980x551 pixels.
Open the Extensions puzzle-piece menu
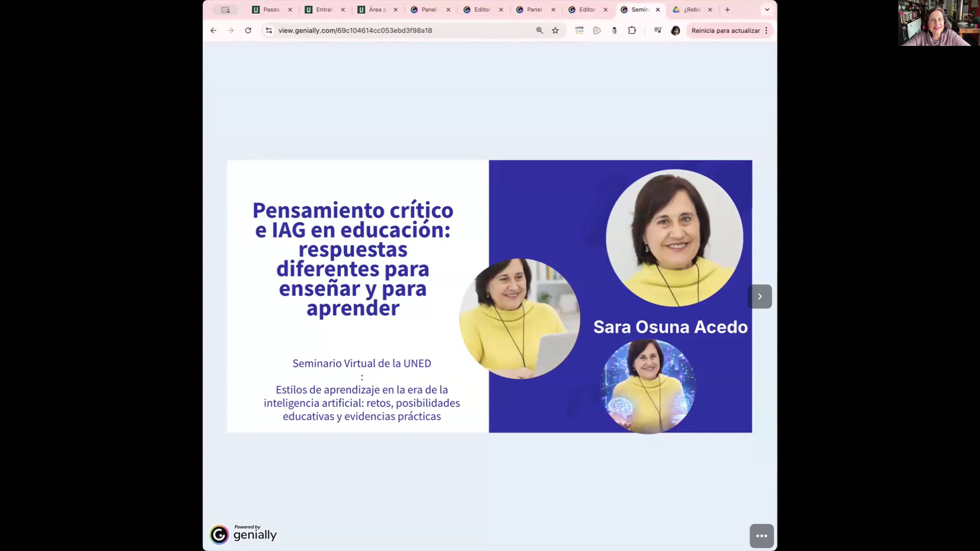(632, 30)
